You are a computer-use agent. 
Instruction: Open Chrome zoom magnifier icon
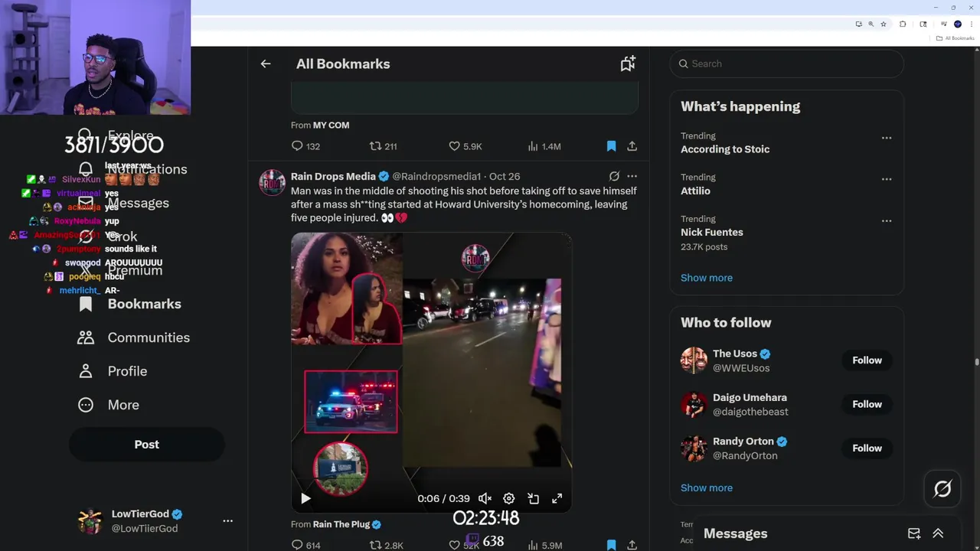click(871, 24)
